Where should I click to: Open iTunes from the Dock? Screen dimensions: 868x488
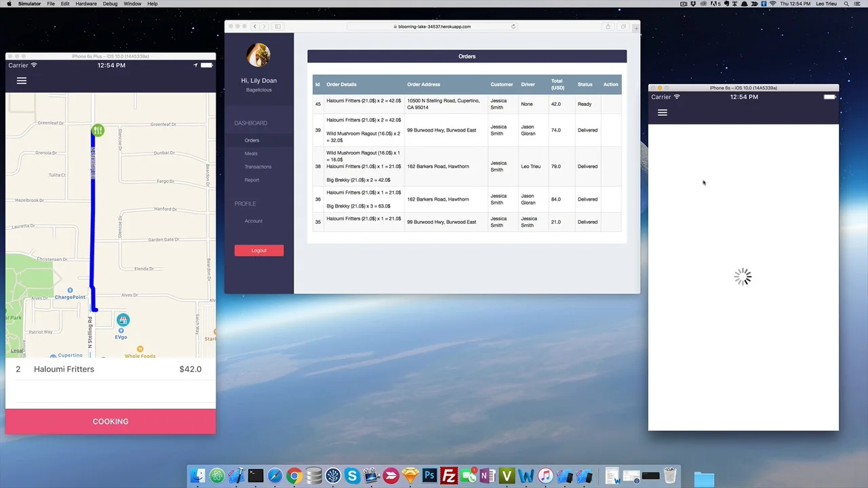click(545, 476)
